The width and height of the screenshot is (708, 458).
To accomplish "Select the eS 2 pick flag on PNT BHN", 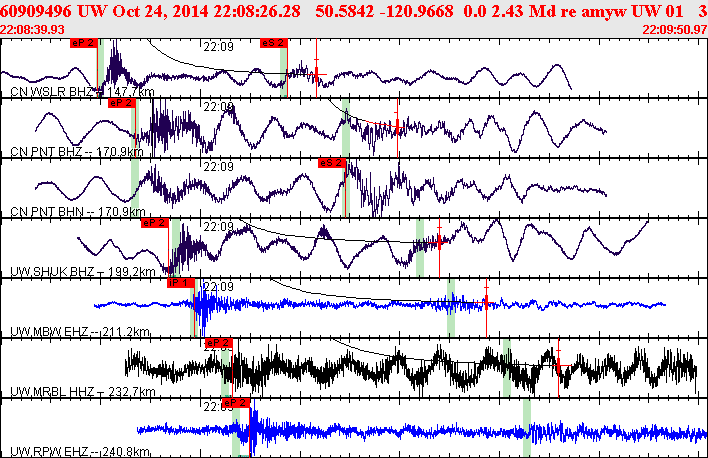I will point(332,163).
